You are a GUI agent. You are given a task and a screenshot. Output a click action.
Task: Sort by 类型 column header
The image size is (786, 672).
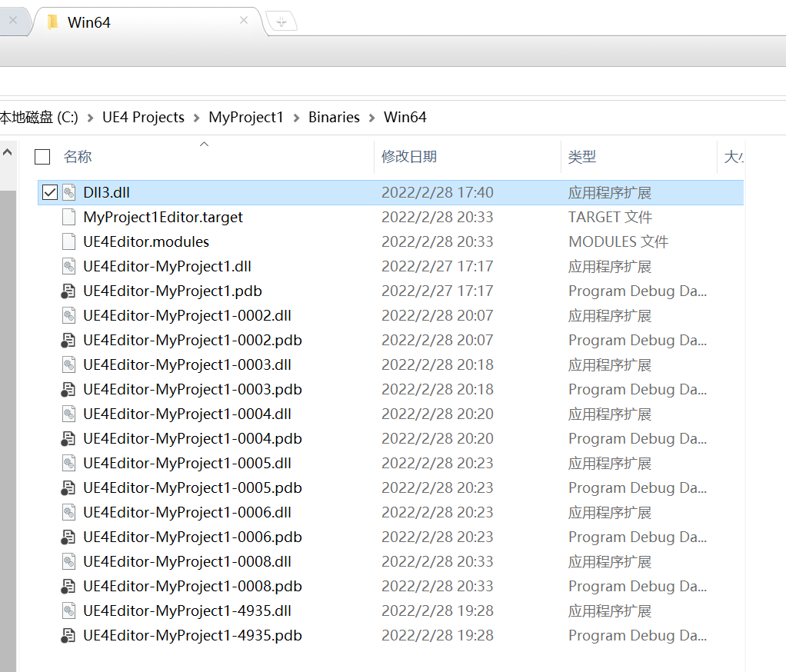point(582,157)
